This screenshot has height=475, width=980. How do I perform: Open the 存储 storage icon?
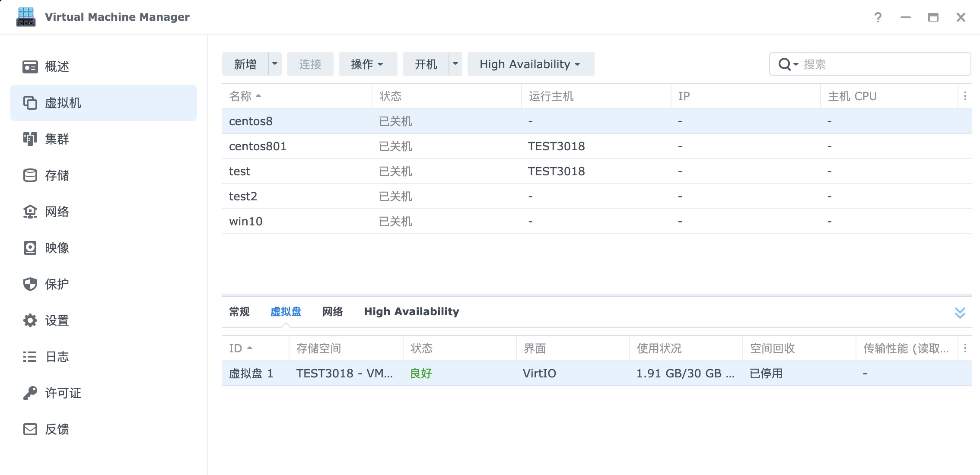point(30,175)
